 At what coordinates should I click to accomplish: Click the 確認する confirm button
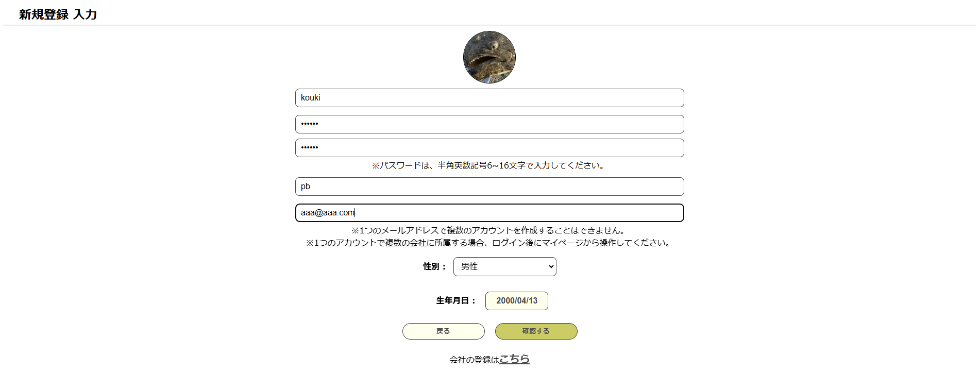pyautogui.click(x=536, y=331)
